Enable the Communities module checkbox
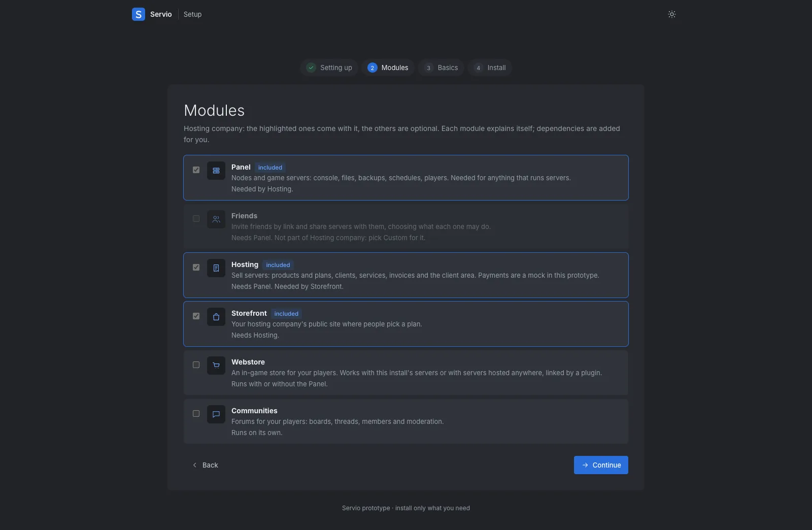 (196, 414)
